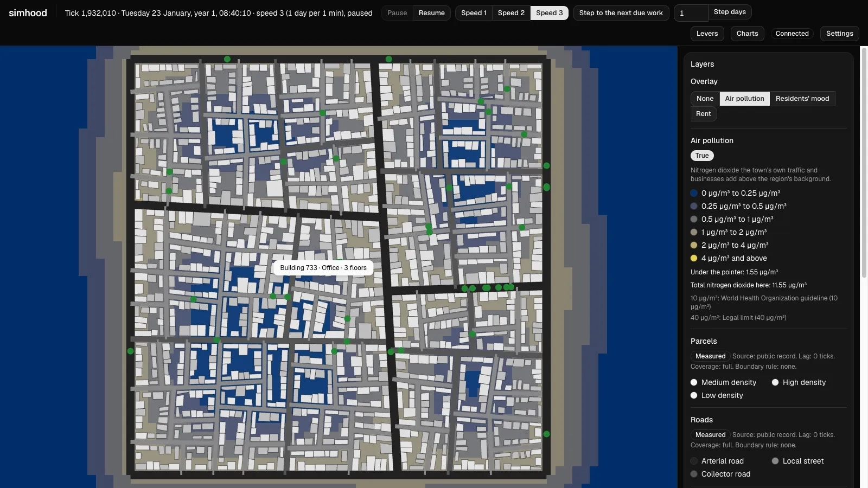Viewport: 868px width, 488px height.
Task: Set simulation to Speed 1
Action: [474, 13]
